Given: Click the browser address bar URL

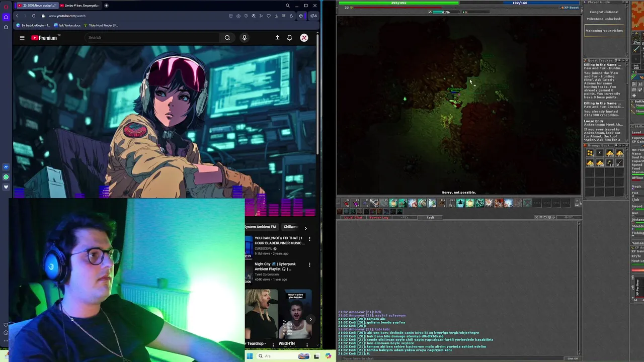Looking at the screenshot, I should pos(67,16).
